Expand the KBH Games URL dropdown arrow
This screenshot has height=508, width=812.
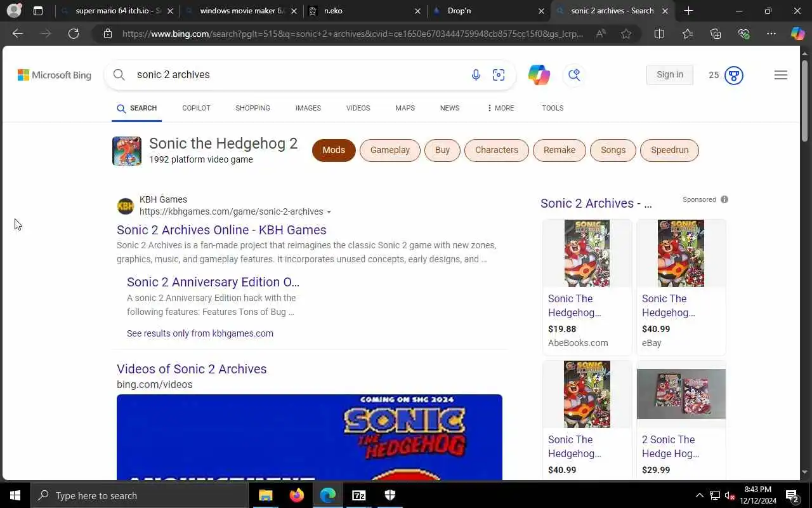pos(329,212)
